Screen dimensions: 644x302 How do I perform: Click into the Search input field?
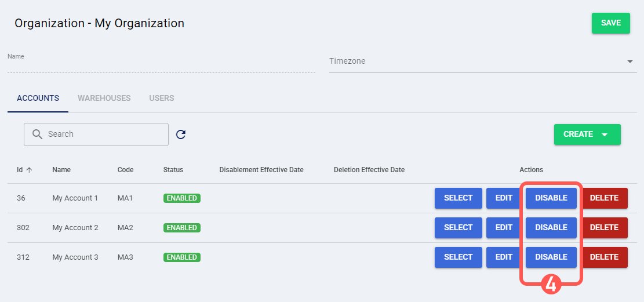(104, 134)
